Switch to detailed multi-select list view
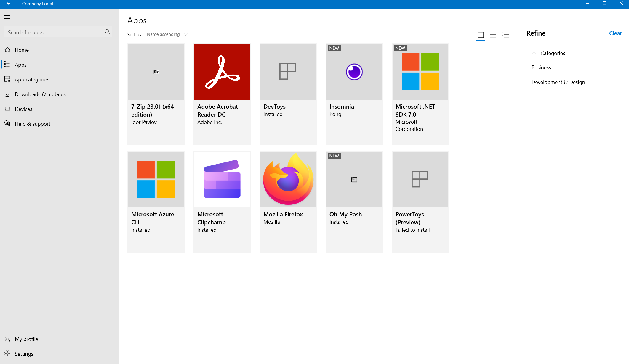 (505, 35)
